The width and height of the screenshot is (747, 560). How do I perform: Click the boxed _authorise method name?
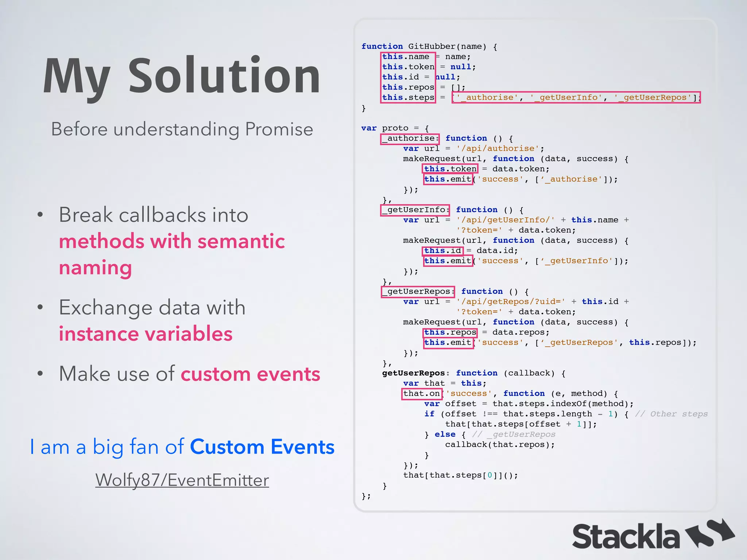tap(410, 139)
